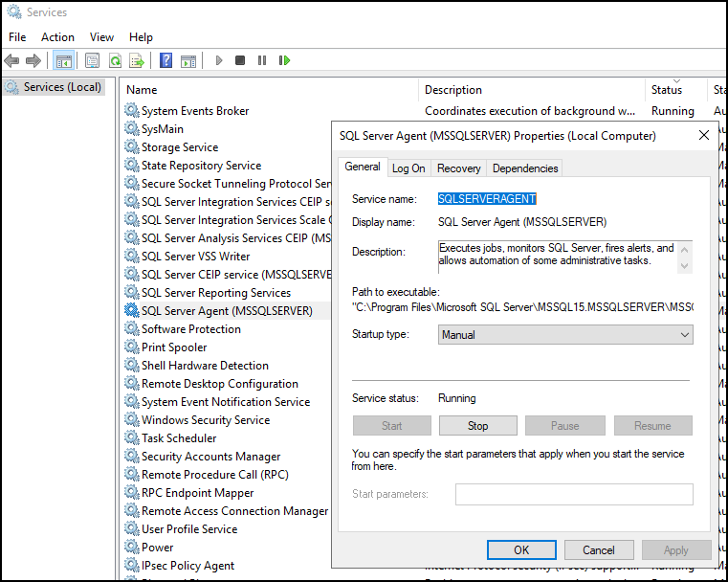Viewport: 728px width, 582px height.
Task: Click gear icon of User Profile Service
Action: point(132,528)
